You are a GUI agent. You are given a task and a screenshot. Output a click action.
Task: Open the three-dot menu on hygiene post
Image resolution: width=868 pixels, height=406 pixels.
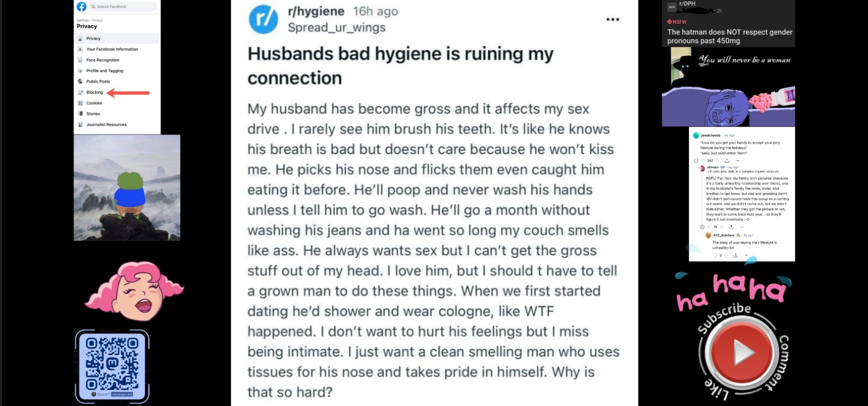point(612,19)
